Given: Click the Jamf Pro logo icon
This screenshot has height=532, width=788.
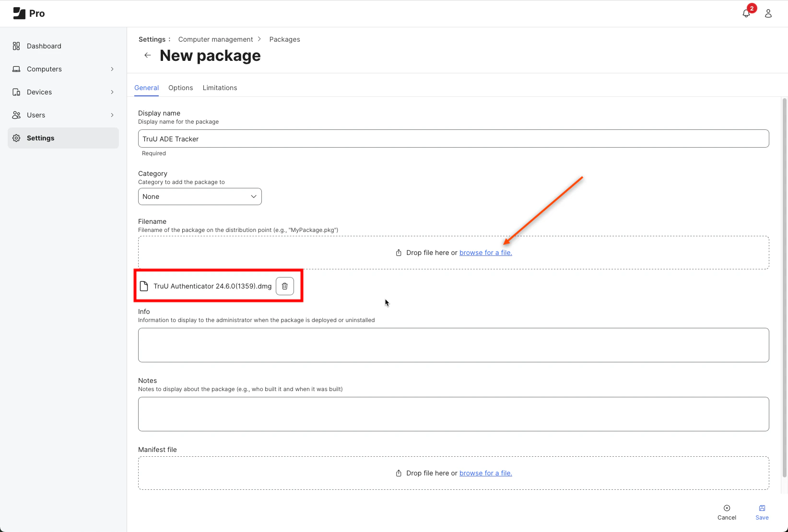Looking at the screenshot, I should click(19, 13).
